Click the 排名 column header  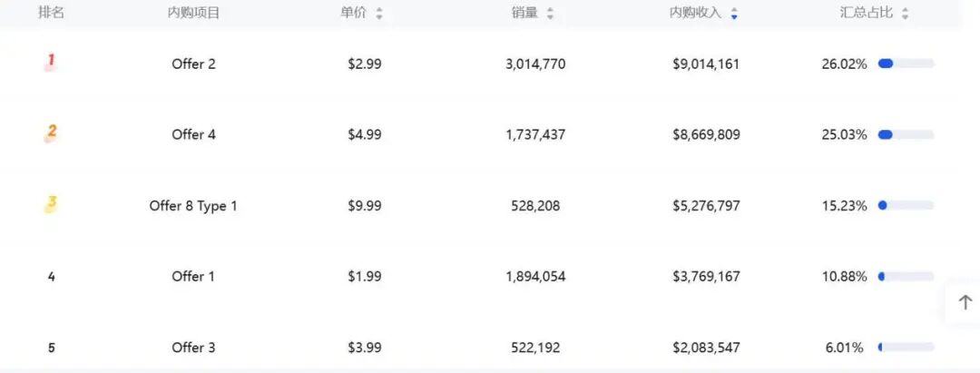[x=51, y=13]
